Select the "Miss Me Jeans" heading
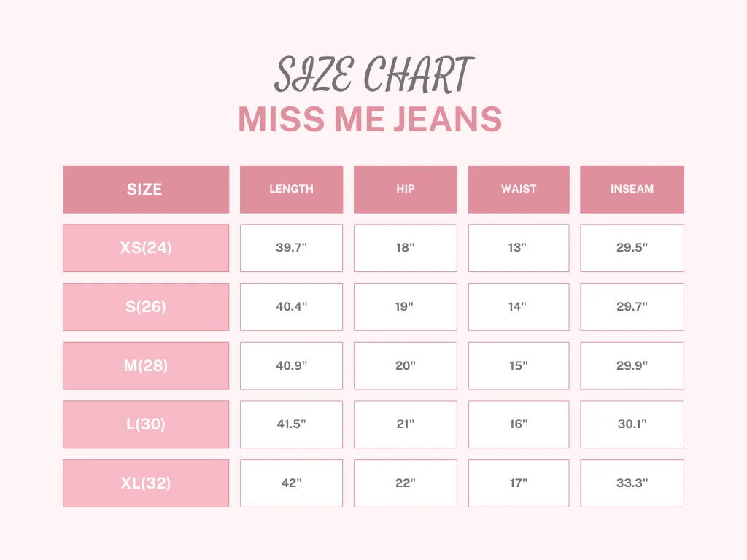 click(370, 120)
